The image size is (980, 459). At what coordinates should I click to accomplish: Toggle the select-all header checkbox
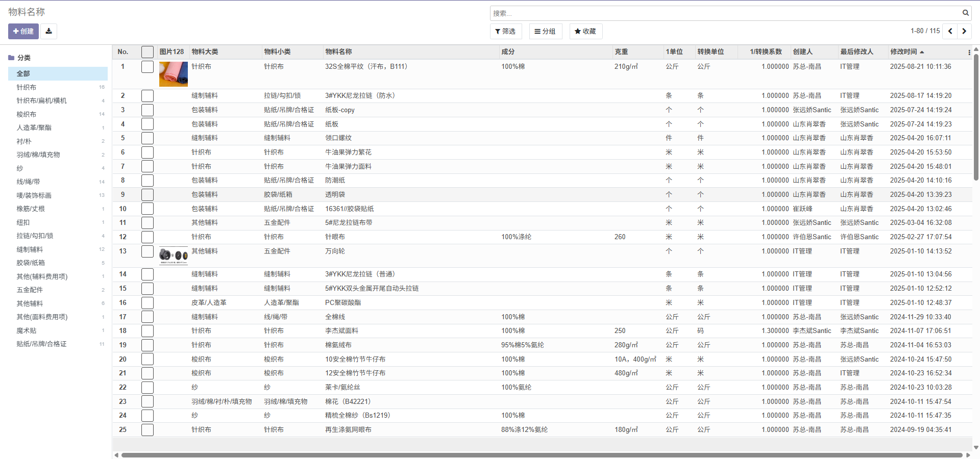pyautogui.click(x=148, y=52)
